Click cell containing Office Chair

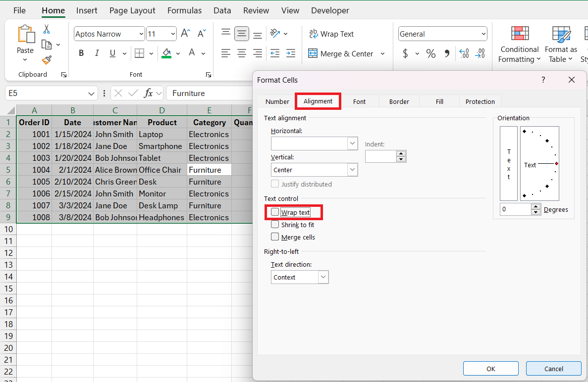point(161,170)
